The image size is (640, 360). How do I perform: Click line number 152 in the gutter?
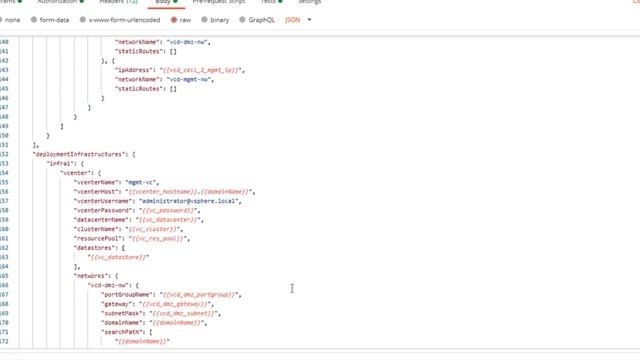(4, 154)
